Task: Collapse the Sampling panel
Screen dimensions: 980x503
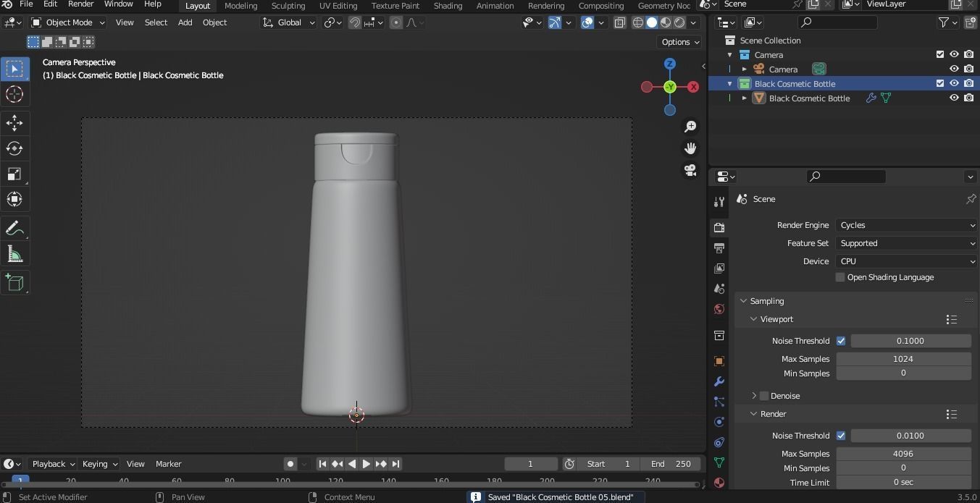Action: click(744, 301)
